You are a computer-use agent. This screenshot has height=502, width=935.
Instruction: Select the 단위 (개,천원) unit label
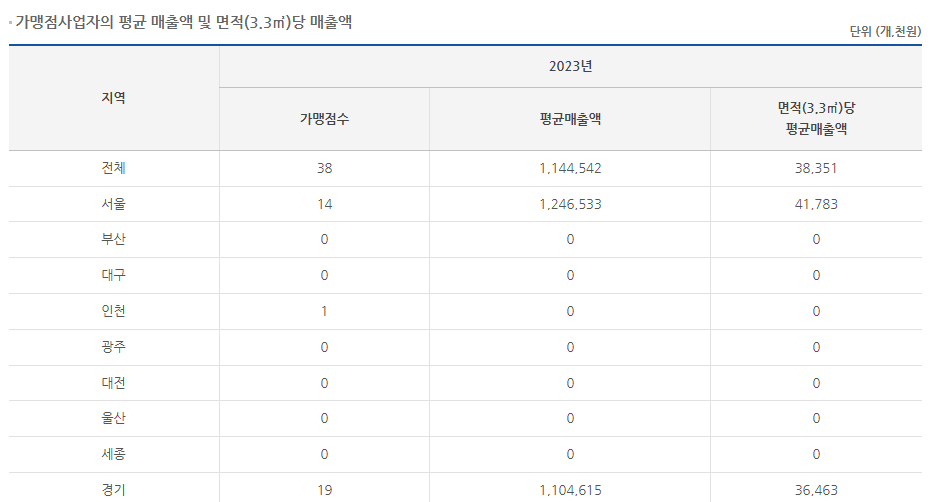click(886, 31)
